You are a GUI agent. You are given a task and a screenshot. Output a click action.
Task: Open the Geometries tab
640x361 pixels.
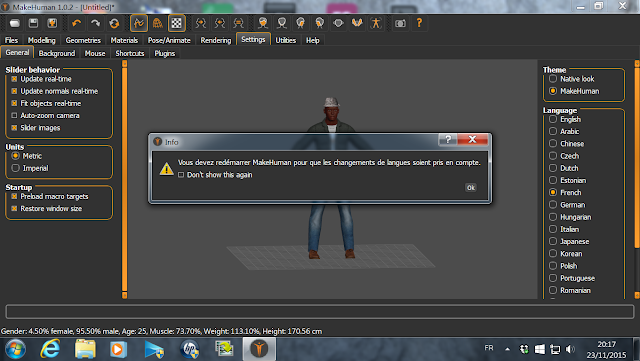pyautogui.click(x=83, y=40)
